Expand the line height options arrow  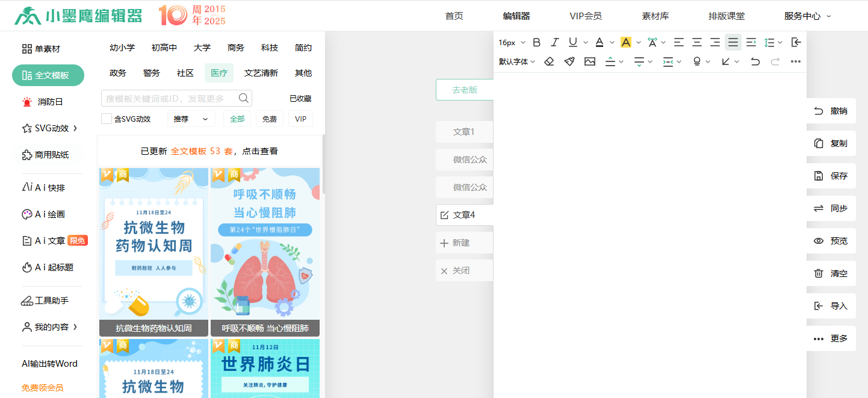(780, 43)
